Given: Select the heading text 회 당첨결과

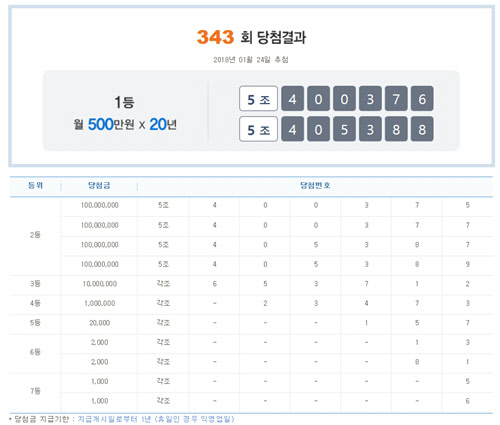Looking at the screenshot, I should coord(273,37).
